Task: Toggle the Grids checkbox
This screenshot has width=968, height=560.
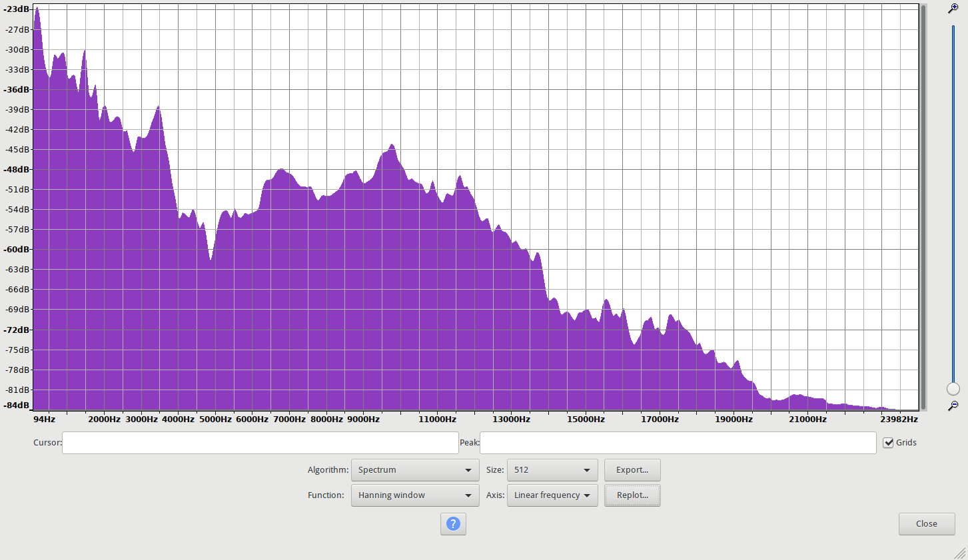Action: (888, 443)
